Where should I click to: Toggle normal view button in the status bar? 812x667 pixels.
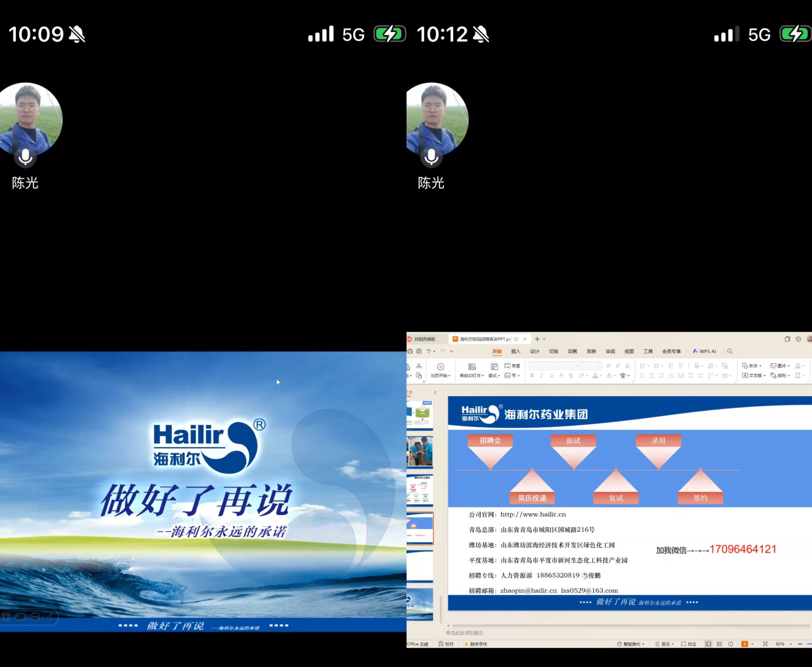point(708,644)
